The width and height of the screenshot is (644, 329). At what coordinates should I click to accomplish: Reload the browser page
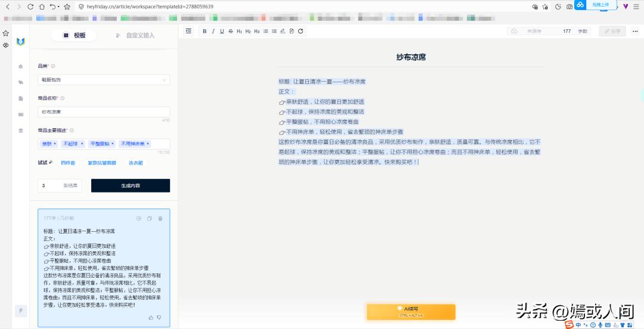[x=30, y=7]
